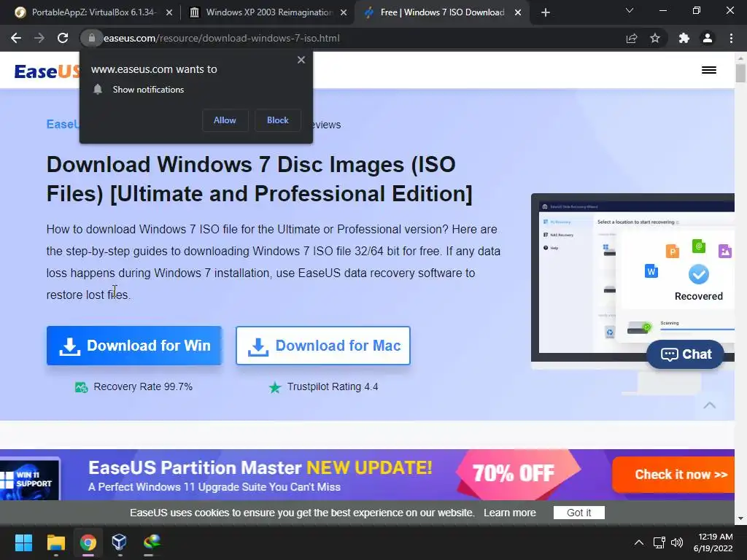Open the clock showing 12:19 AM
Screen dimensions: 747x560
tap(713, 542)
